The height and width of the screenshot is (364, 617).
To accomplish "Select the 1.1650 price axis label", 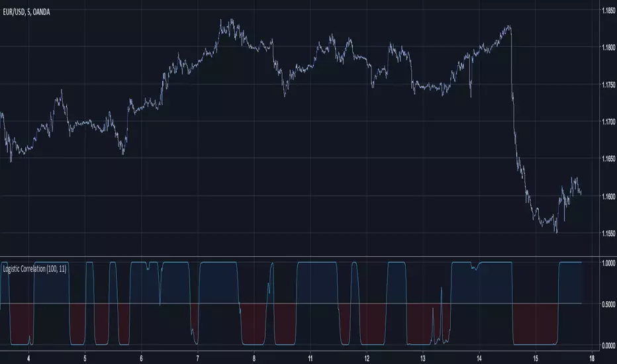I will pos(608,159).
